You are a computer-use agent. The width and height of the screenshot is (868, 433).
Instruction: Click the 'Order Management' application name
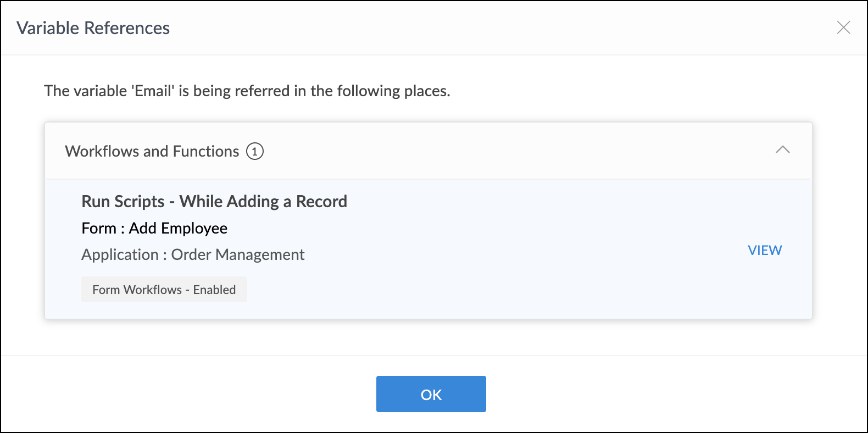[237, 254]
